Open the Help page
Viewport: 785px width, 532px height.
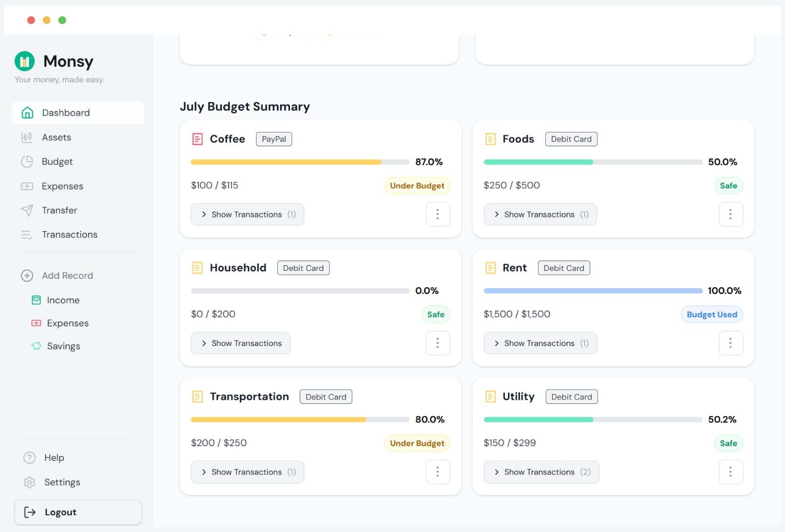(x=53, y=457)
